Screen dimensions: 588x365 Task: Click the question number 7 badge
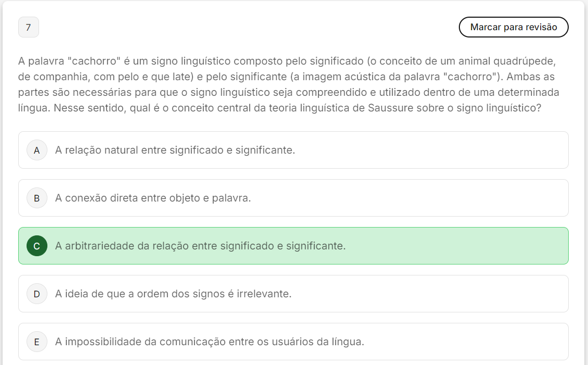28,28
